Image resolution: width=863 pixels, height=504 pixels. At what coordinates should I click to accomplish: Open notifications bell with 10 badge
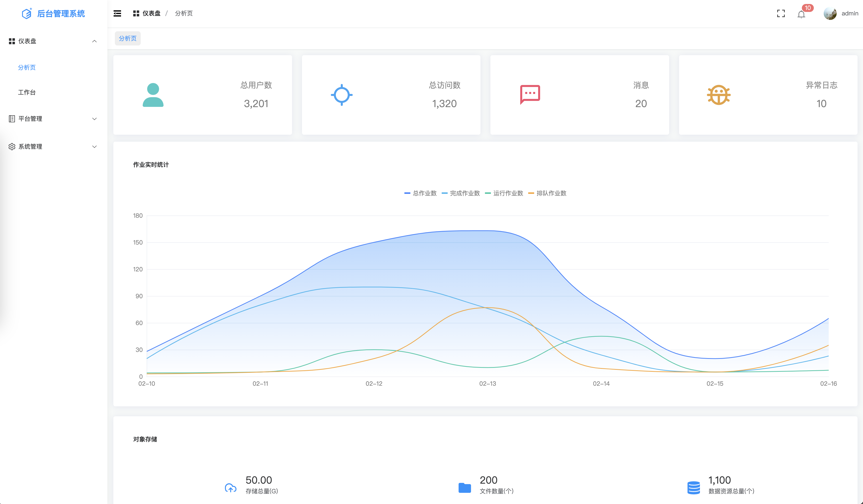pos(801,14)
